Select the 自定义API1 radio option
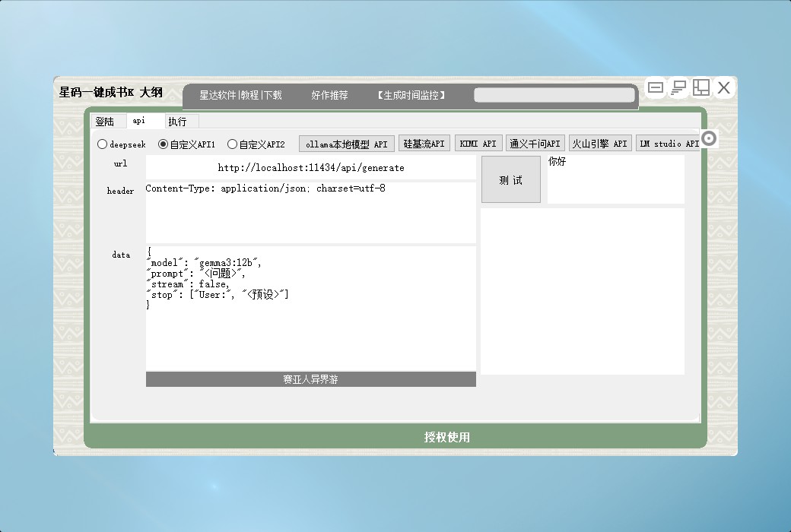This screenshot has width=791, height=532. [x=163, y=144]
